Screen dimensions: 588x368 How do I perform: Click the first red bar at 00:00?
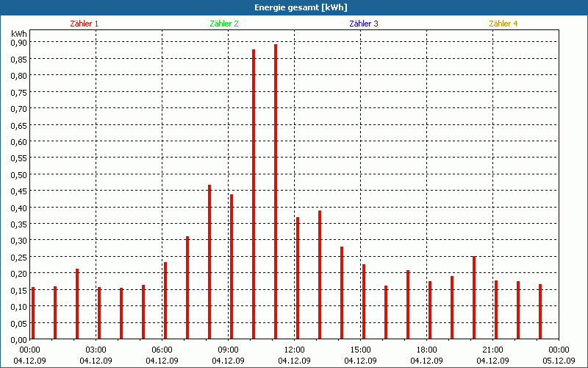[33, 314]
